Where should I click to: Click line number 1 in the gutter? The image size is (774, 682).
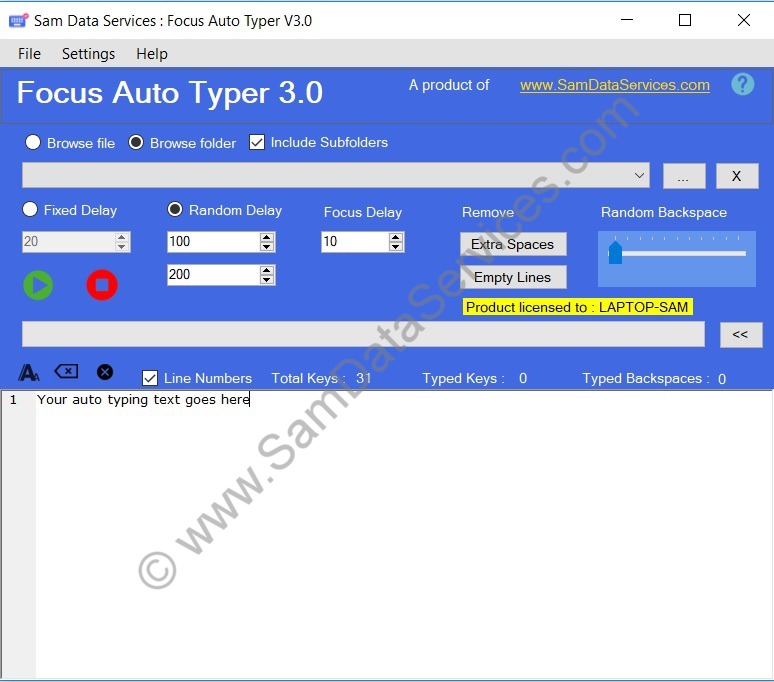click(x=13, y=400)
